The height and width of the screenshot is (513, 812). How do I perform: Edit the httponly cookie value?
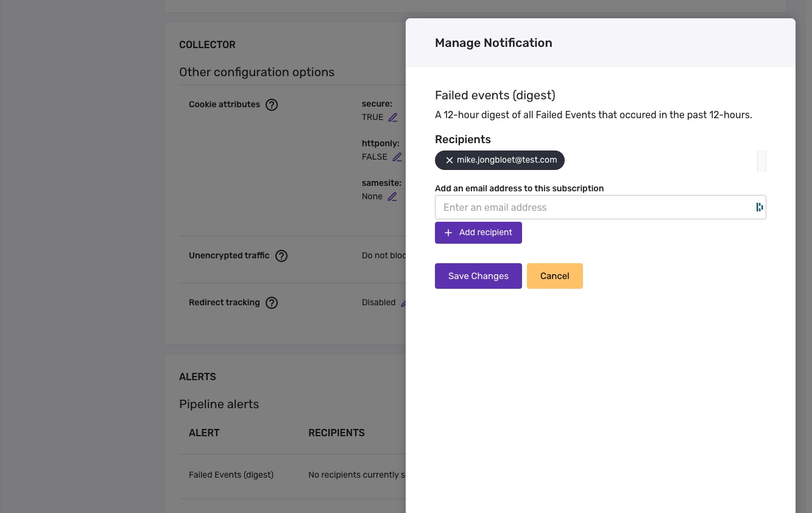(397, 157)
